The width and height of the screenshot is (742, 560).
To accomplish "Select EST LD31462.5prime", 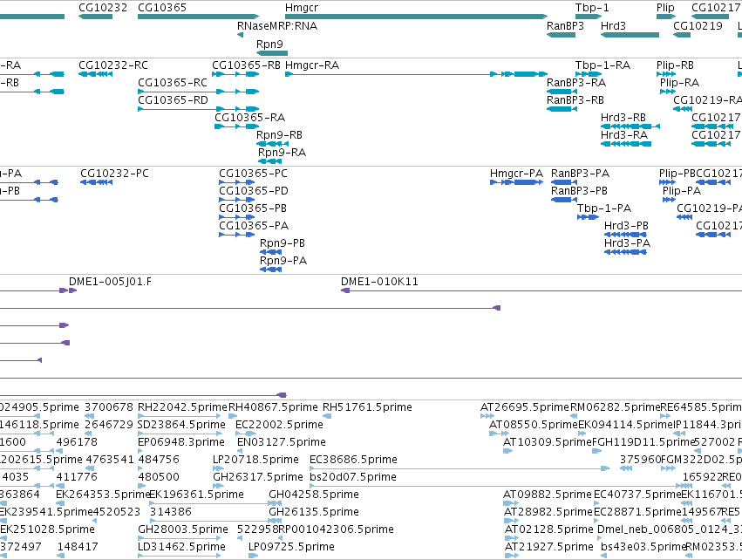I will (181, 547).
